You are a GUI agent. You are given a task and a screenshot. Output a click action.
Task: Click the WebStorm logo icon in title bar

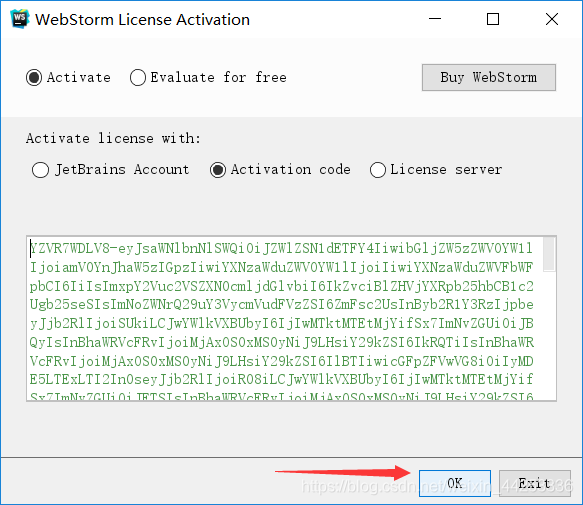[20, 19]
